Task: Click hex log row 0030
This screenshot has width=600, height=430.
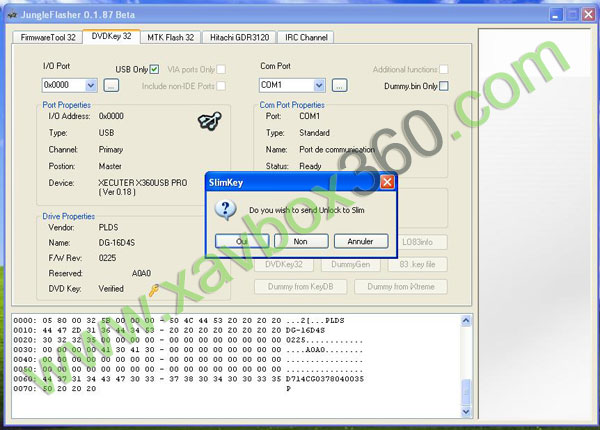Action: [188, 350]
